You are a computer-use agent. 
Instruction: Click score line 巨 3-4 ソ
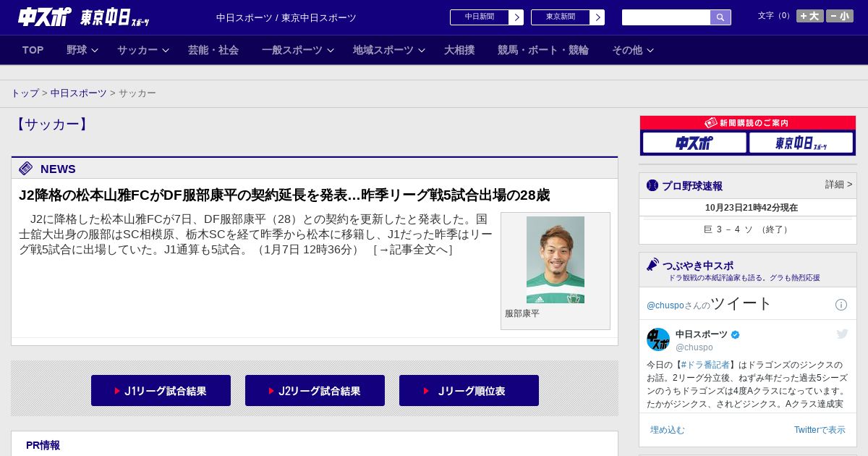pos(747,229)
